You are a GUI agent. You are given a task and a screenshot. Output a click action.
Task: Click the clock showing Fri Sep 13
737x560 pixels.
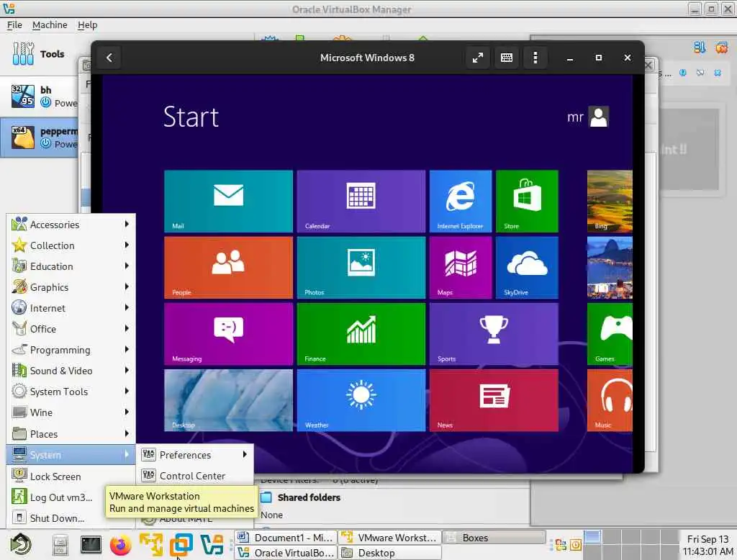pyautogui.click(x=708, y=545)
